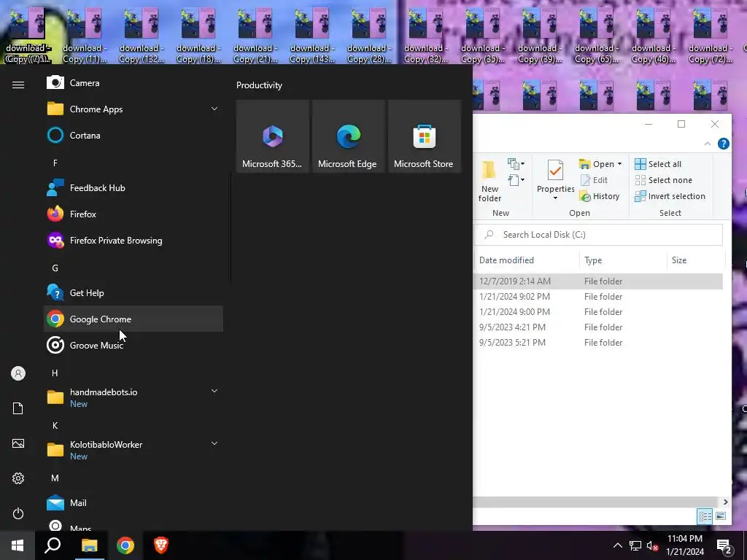This screenshot has width=747, height=560.
Task: Open Feedback Hub
Action: pyautogui.click(x=133, y=187)
